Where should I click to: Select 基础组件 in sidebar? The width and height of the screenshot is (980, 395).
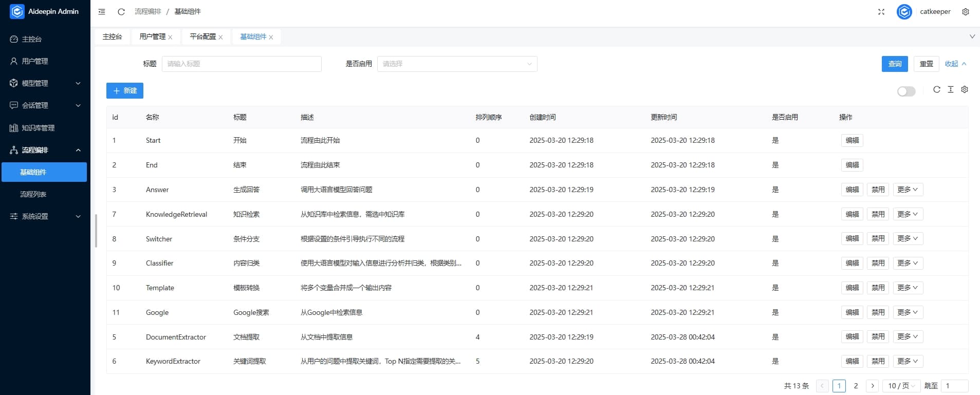[44, 172]
